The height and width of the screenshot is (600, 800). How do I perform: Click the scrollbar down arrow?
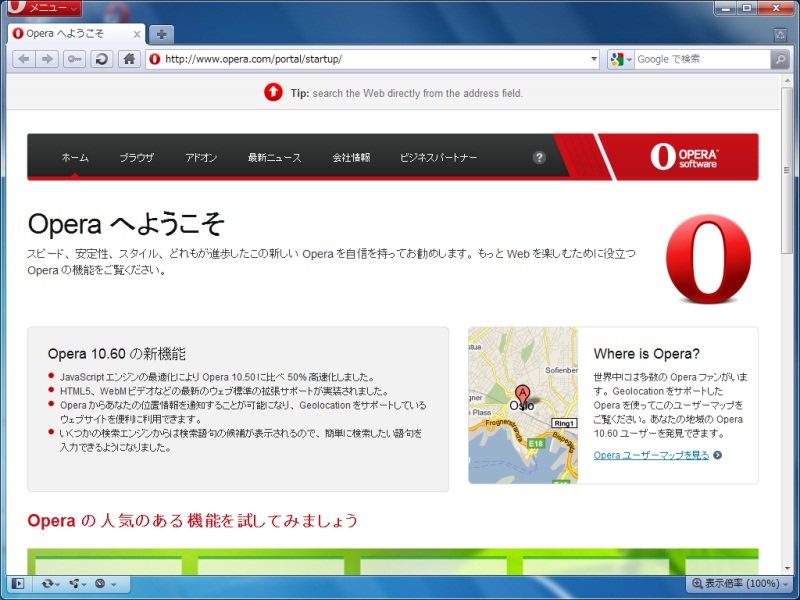tap(786, 569)
